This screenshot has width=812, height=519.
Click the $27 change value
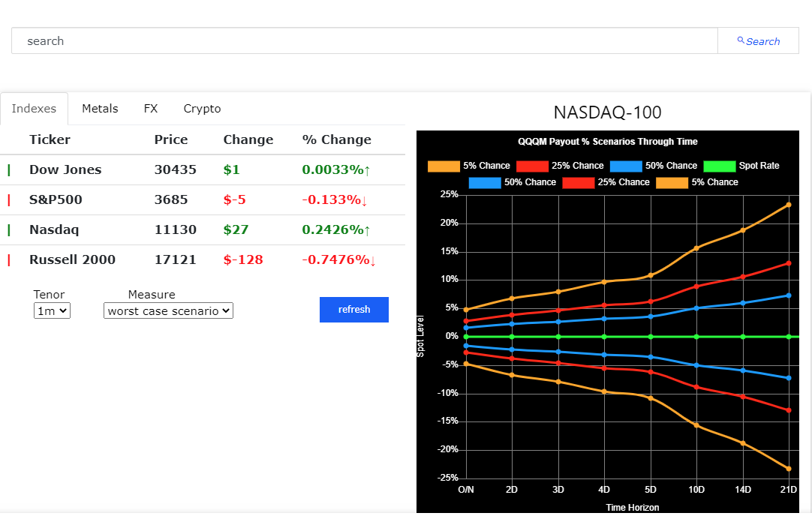236,229
